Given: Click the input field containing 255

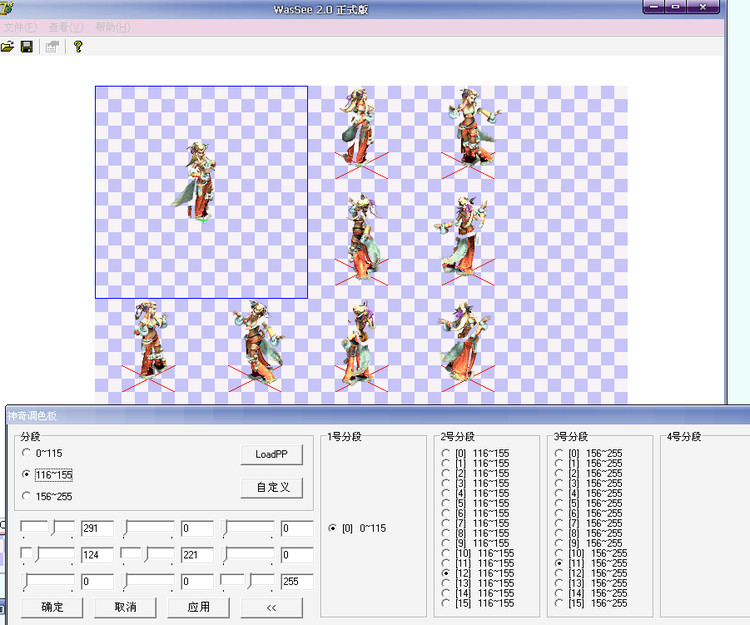Looking at the screenshot, I should tap(297, 581).
